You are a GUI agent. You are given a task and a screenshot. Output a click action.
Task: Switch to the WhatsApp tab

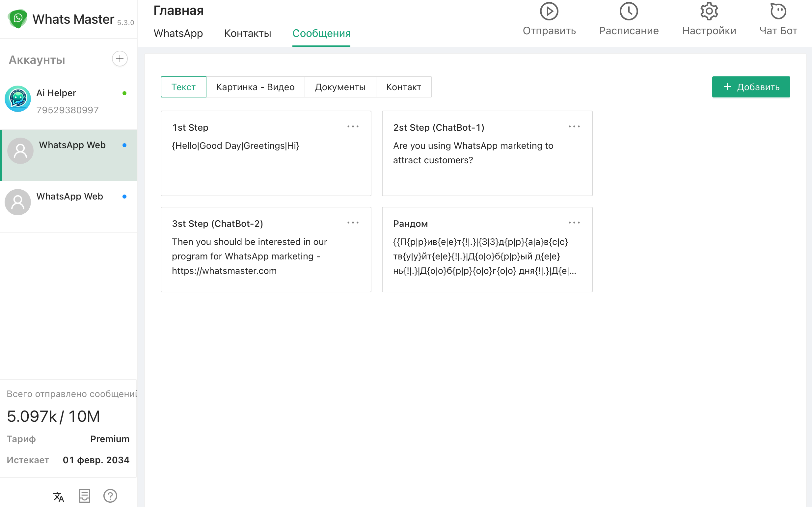(178, 33)
